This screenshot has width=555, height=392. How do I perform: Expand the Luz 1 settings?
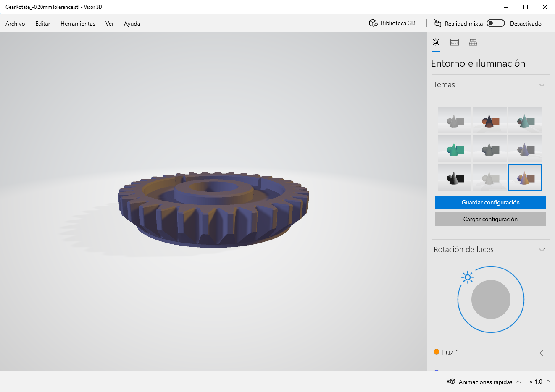tap(542, 353)
